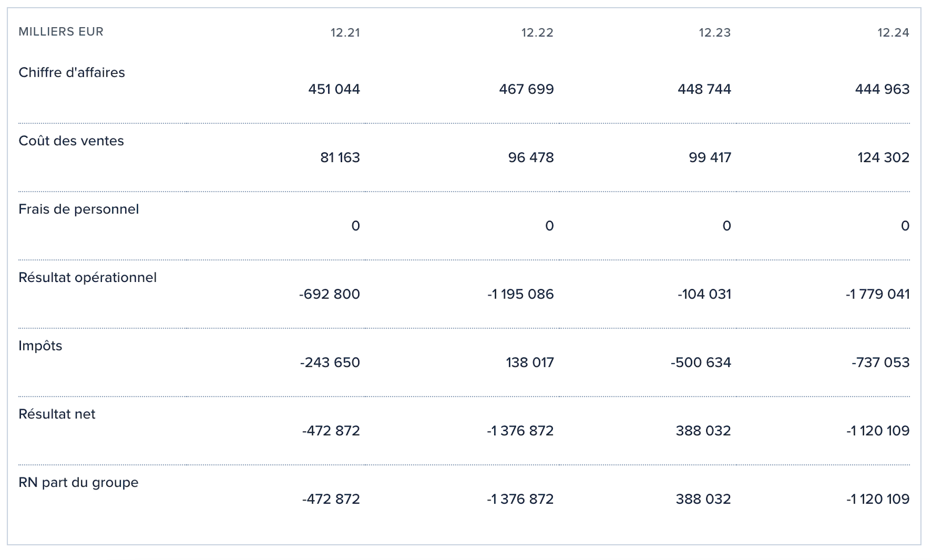The image size is (932, 560).
Task: Click the Résultat net row label
Action: (x=57, y=414)
